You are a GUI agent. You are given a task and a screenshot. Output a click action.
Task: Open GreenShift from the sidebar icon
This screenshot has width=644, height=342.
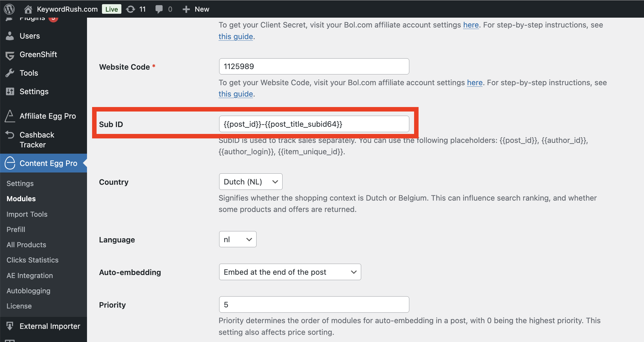(x=10, y=54)
